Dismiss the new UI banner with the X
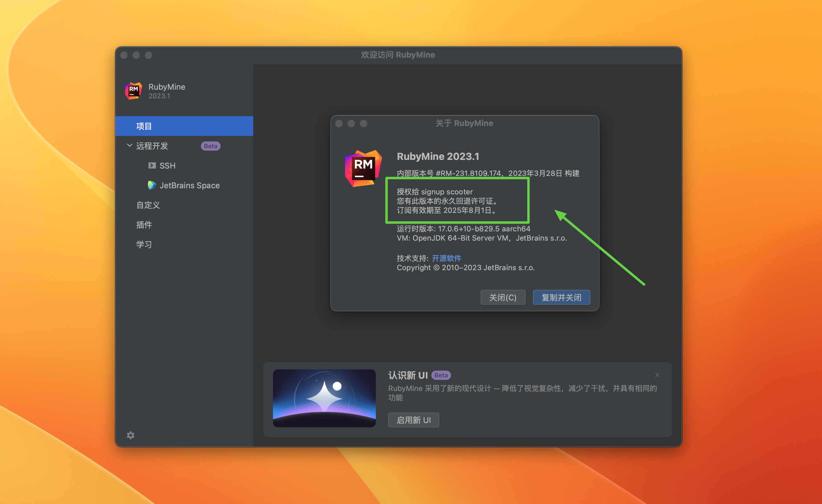 click(657, 375)
